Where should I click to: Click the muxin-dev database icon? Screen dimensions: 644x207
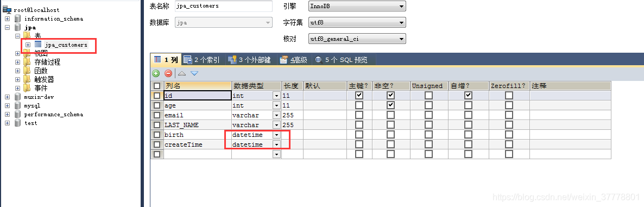[x=18, y=97]
